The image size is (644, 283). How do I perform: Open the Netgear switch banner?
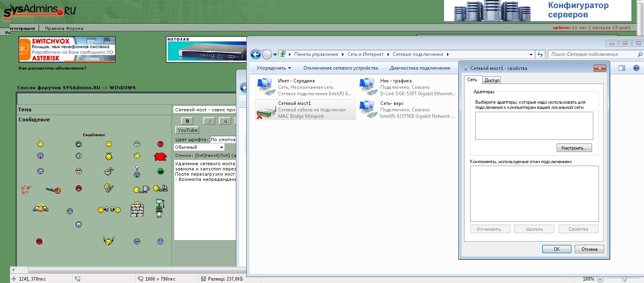pos(206,49)
